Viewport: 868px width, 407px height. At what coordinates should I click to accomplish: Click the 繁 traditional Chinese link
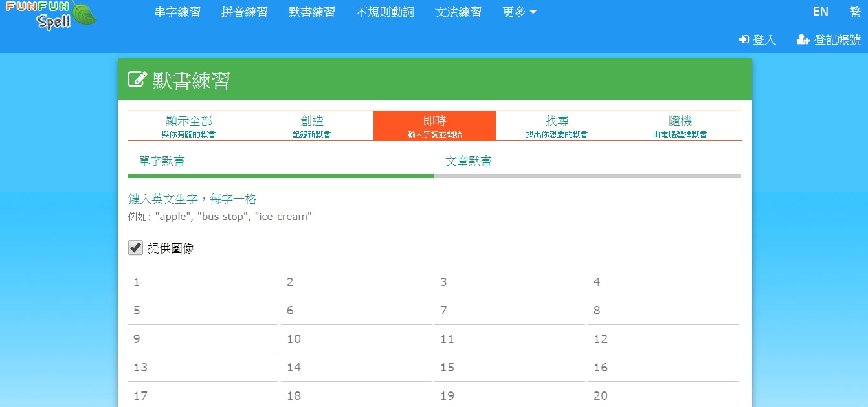(x=854, y=12)
